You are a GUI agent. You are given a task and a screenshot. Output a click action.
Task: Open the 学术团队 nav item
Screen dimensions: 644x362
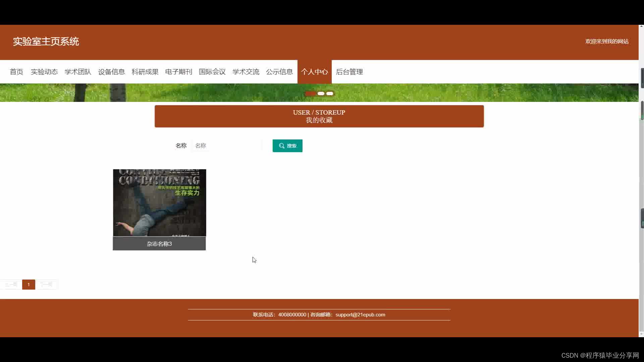point(78,72)
